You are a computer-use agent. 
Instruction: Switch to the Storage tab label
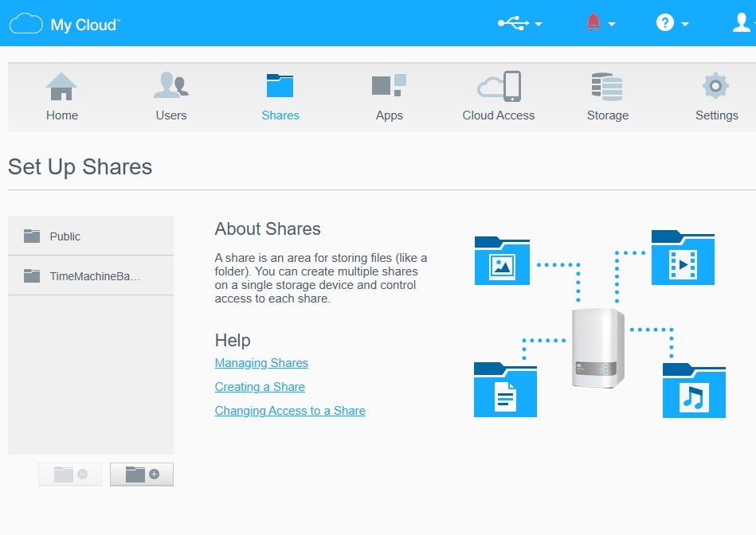point(608,115)
